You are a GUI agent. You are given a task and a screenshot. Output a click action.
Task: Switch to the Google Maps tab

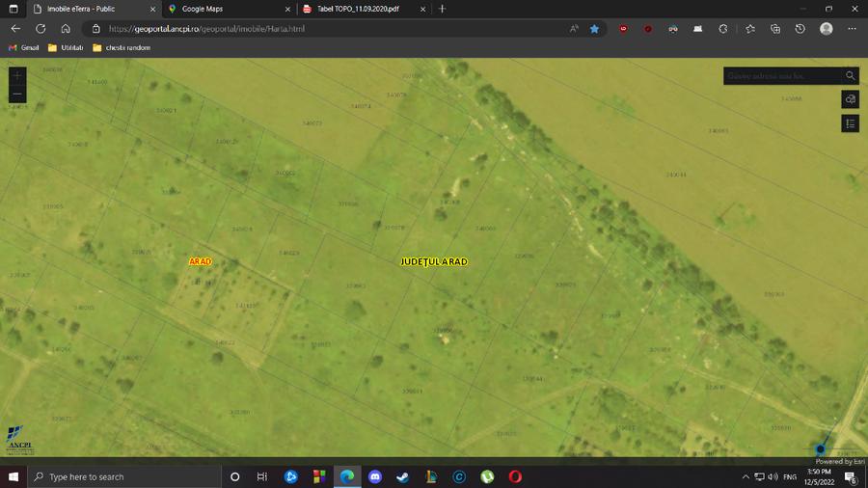pos(209,9)
